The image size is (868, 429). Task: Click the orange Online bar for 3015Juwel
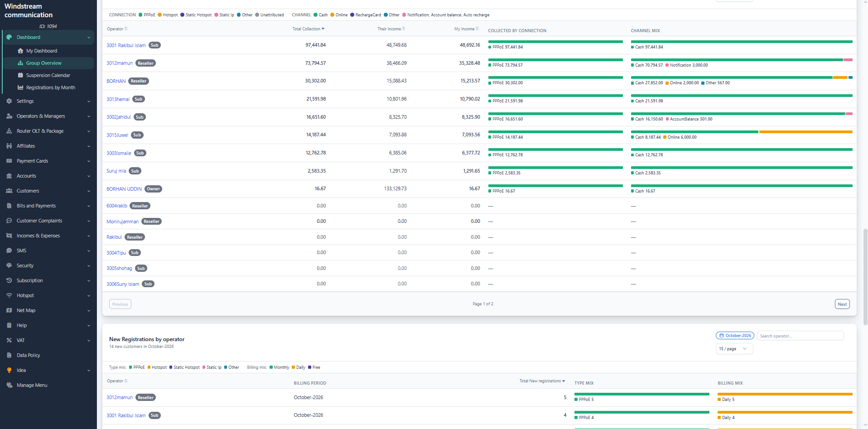pos(805,132)
